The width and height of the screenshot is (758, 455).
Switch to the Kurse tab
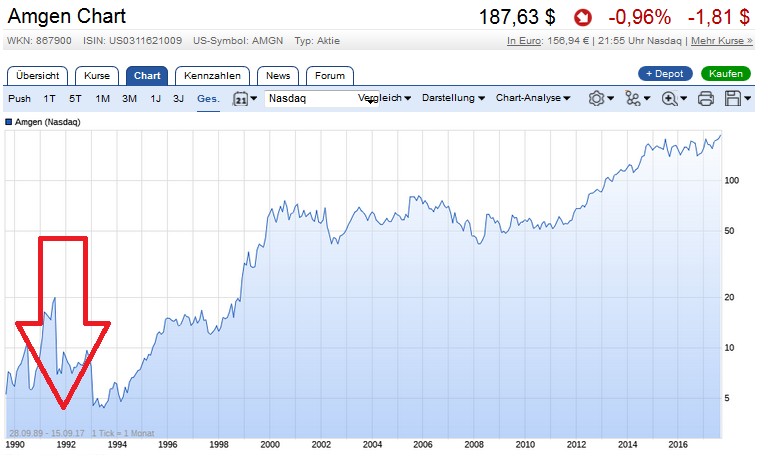tap(97, 76)
